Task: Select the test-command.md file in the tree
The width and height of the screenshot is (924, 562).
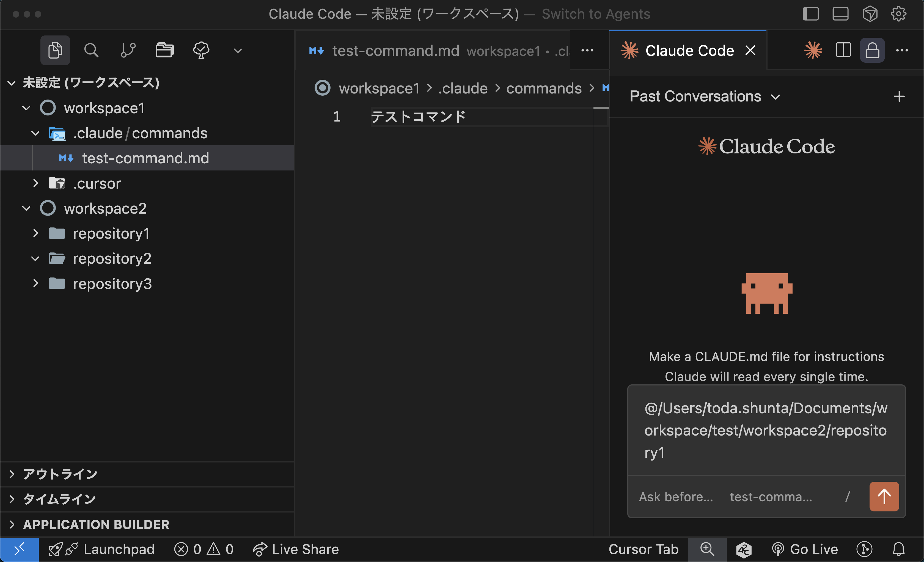Action: (x=145, y=158)
